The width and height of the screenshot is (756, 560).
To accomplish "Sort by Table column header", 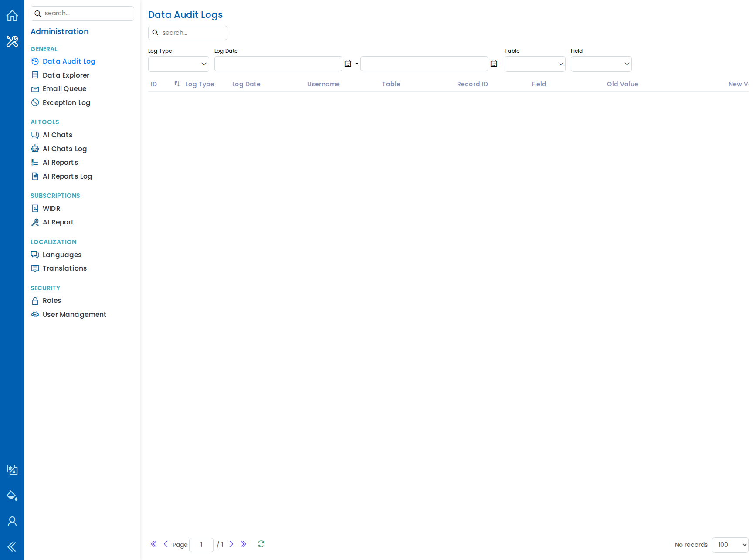I will click(x=391, y=84).
